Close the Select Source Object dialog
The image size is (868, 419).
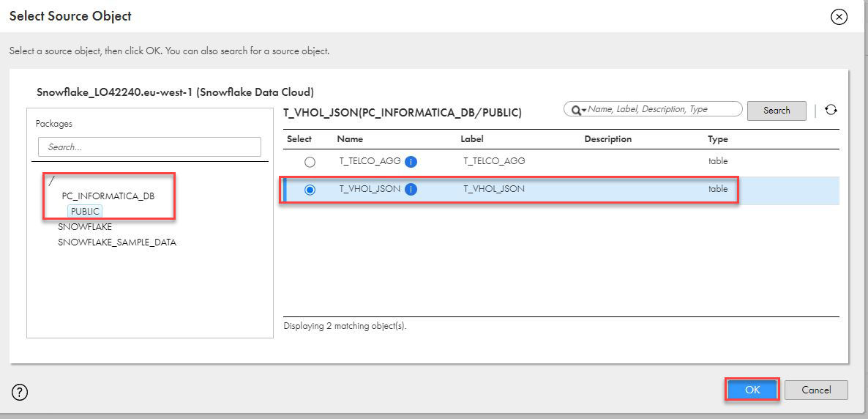pyautogui.click(x=839, y=16)
